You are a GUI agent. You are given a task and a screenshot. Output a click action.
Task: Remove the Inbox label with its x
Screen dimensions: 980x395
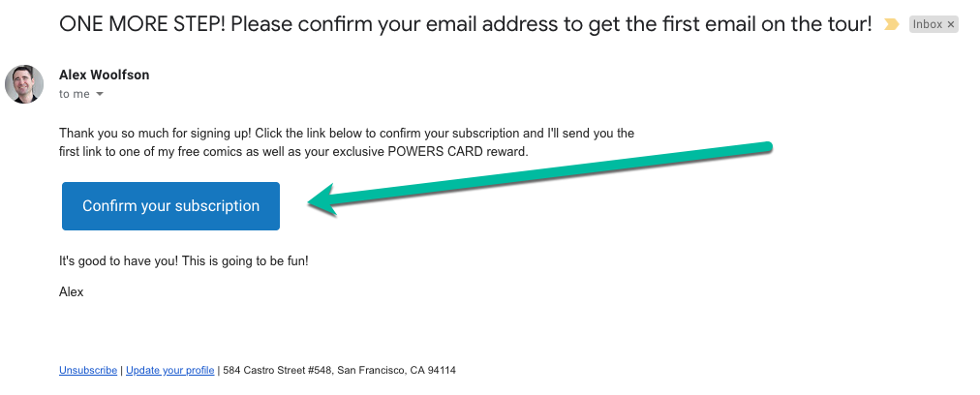pyautogui.click(x=951, y=24)
